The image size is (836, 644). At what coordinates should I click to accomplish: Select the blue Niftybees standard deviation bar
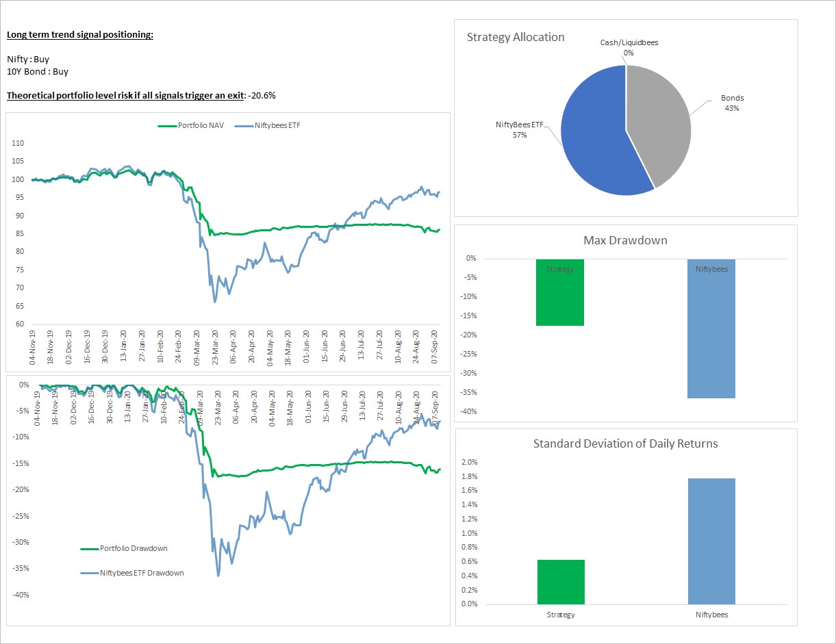pyautogui.click(x=711, y=541)
